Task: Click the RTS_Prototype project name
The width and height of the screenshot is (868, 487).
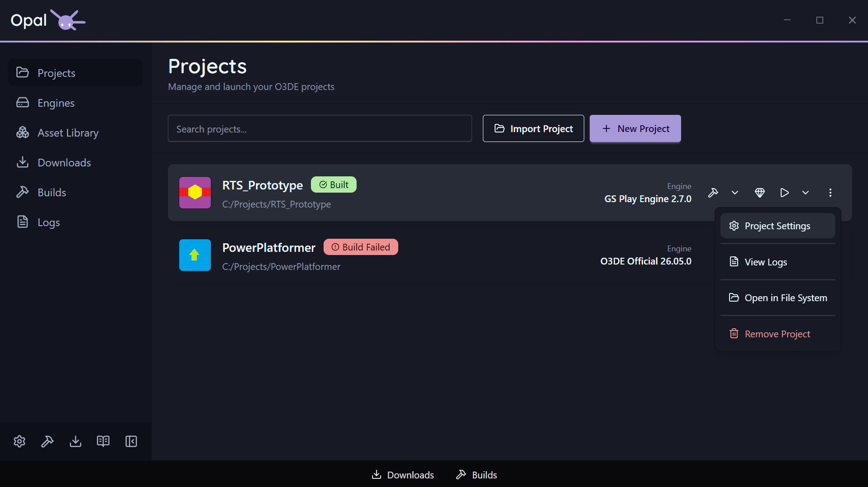Action: point(262,185)
